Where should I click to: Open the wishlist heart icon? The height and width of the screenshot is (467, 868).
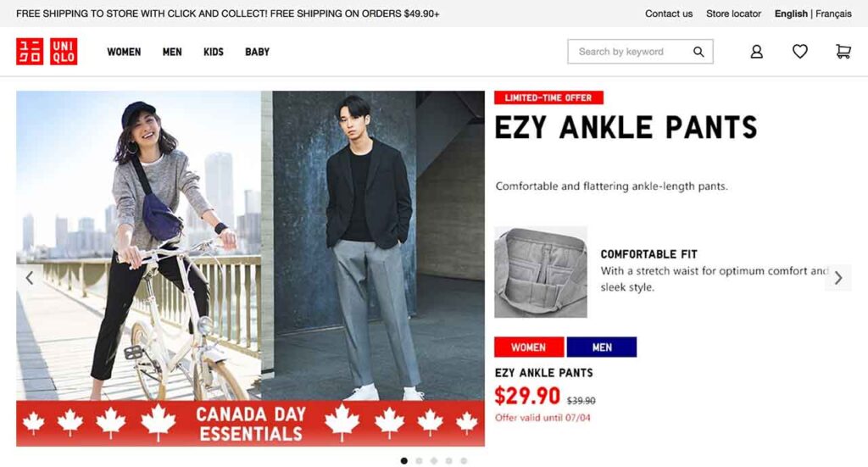pyautogui.click(x=800, y=52)
